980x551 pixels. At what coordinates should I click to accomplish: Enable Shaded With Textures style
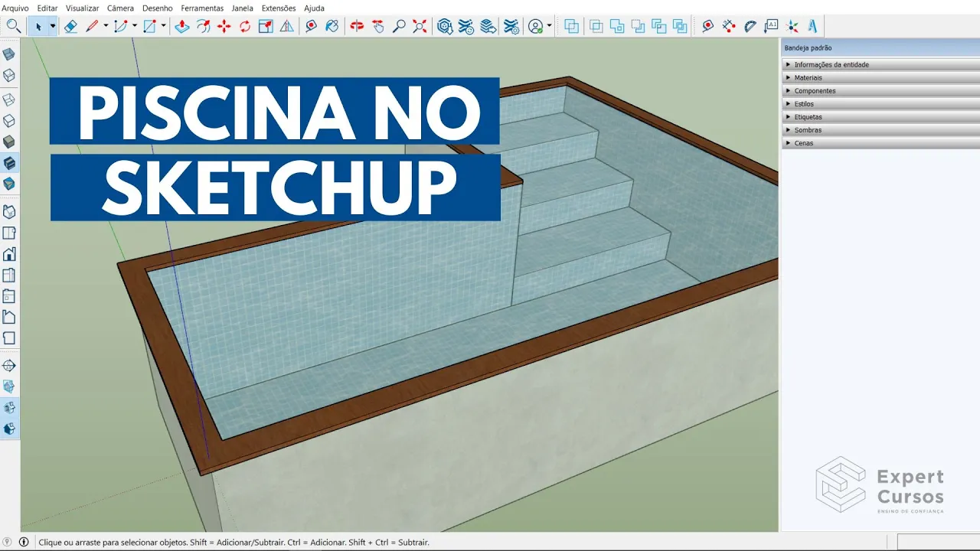pos(9,163)
